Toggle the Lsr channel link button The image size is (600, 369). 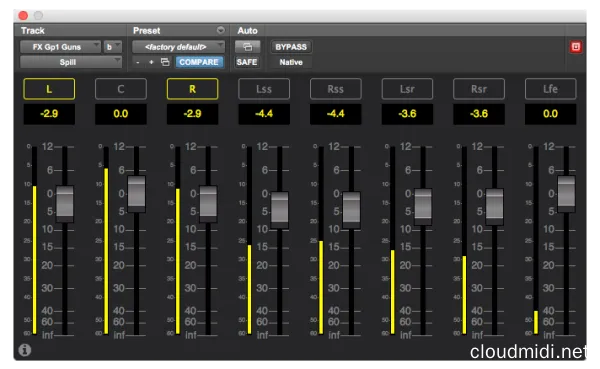pos(407,89)
